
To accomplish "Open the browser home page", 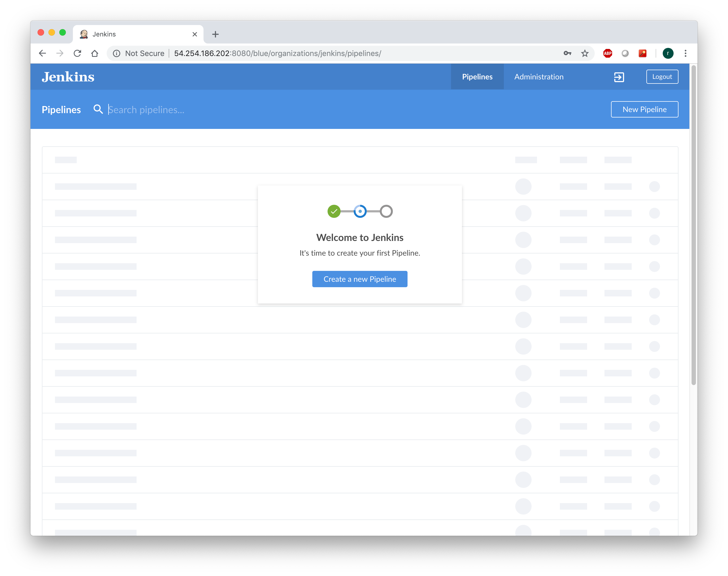I will click(95, 53).
